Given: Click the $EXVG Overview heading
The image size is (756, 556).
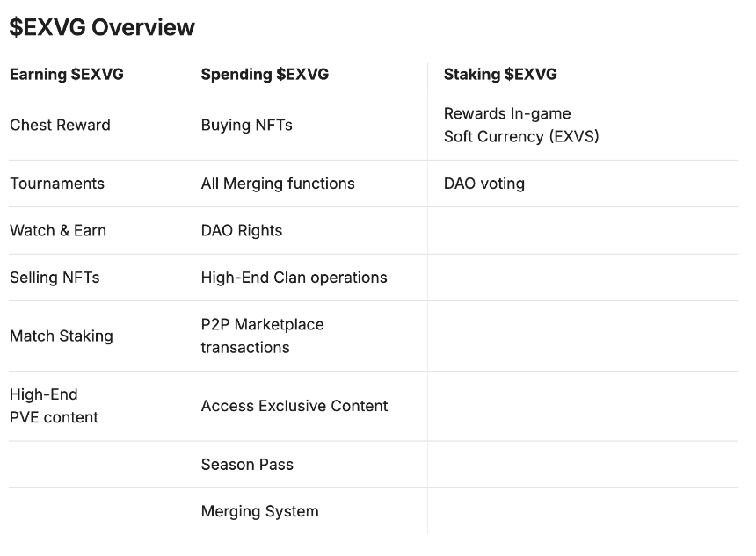Looking at the screenshot, I should [x=102, y=27].
